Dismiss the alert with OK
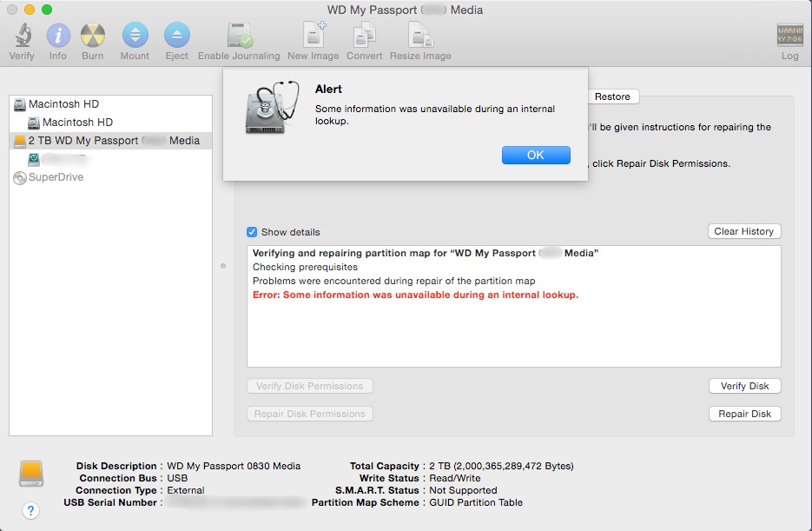Screen dimensions: 812x531 point(536,155)
